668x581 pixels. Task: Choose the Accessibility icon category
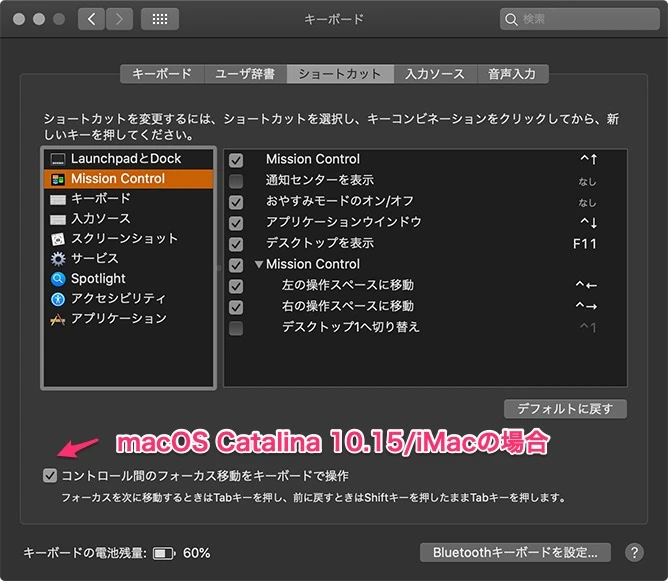57,299
